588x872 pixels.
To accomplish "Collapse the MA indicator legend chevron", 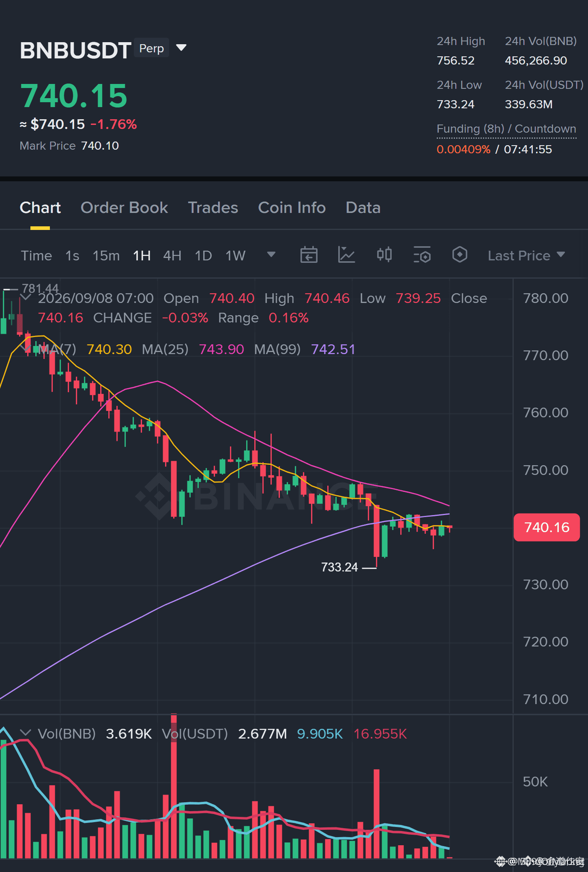I will (26, 349).
